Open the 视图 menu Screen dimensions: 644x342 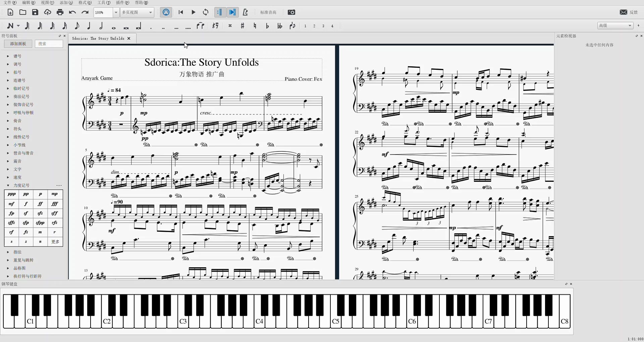[x=48, y=3]
